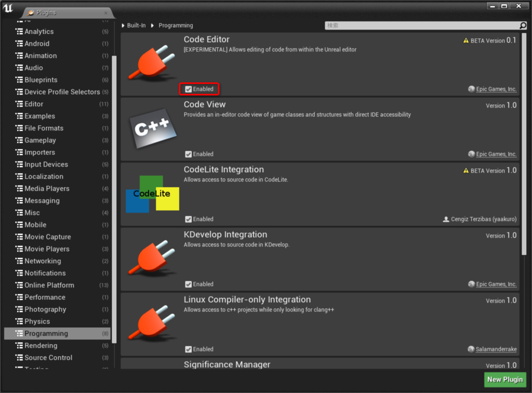The width and height of the screenshot is (532, 393).
Task: Select the Mobile category
Action: point(57,225)
